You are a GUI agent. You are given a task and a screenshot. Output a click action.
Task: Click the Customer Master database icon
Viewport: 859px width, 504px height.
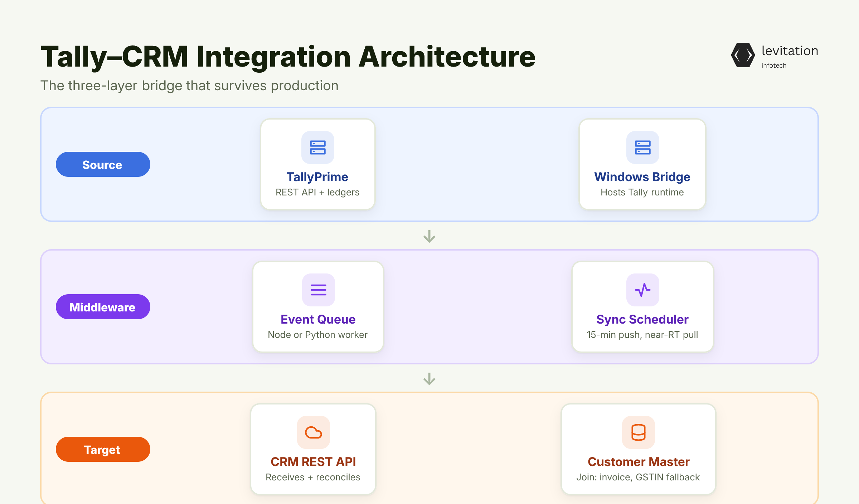point(639,432)
